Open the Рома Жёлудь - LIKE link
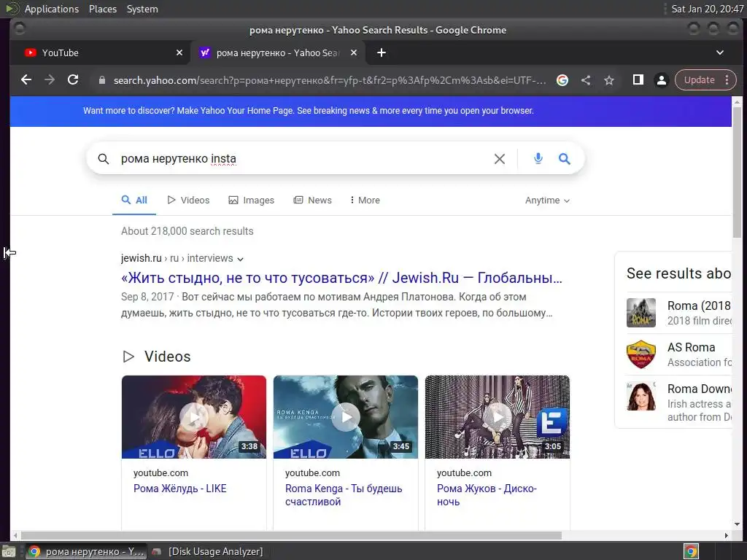 [x=180, y=489]
